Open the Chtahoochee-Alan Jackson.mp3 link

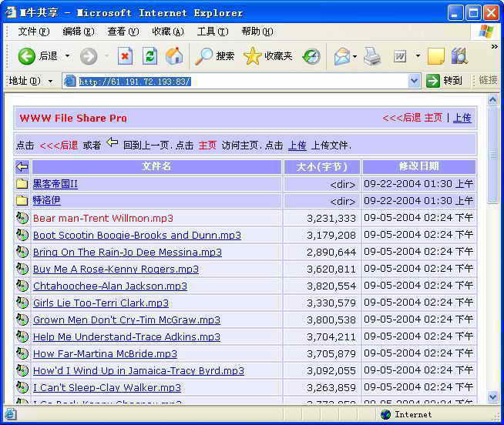pyautogui.click(x=109, y=286)
